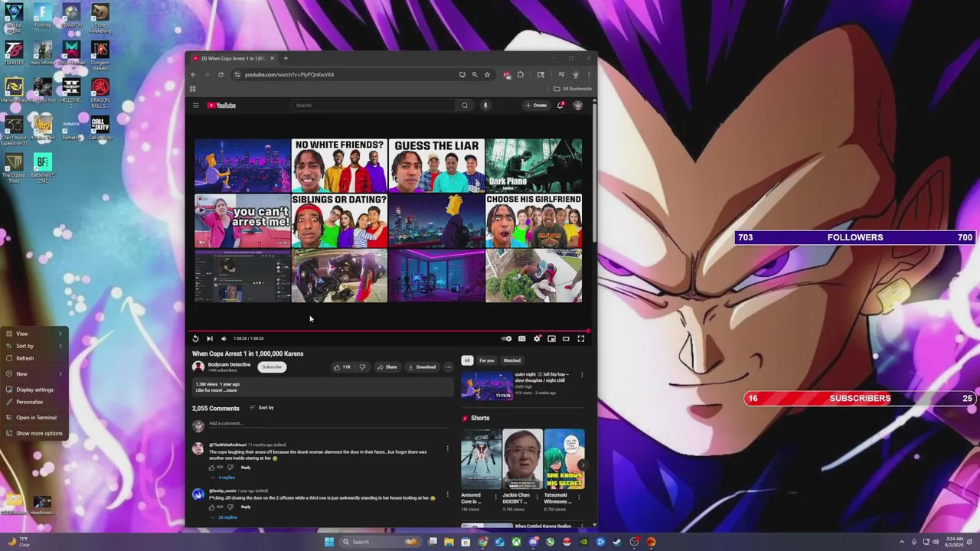Open YouTube account avatar menu
This screenshot has height=551, width=980.
578,106
